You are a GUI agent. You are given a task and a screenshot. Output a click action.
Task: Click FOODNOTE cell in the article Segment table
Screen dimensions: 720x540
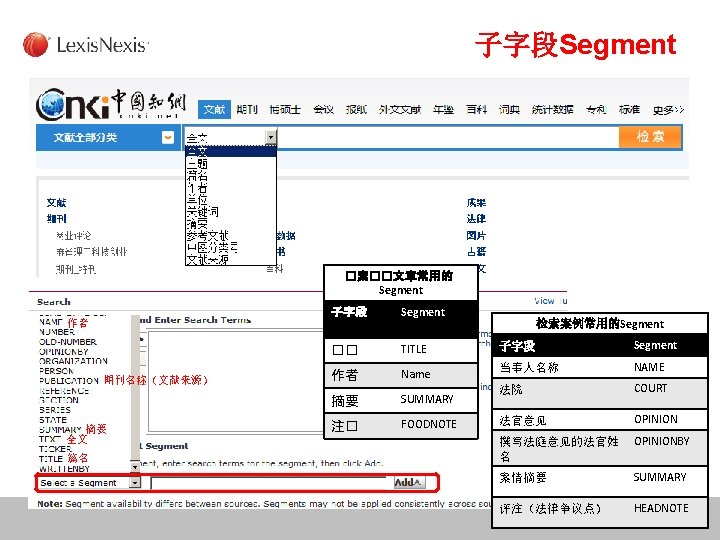point(428,424)
